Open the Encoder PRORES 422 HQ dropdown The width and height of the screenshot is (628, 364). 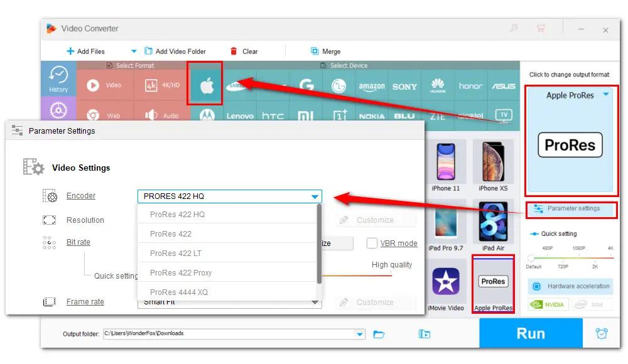pyautogui.click(x=229, y=196)
